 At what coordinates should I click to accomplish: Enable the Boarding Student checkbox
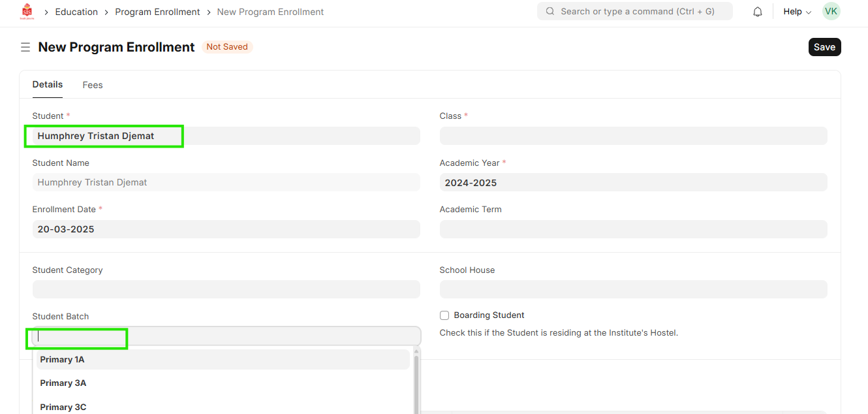coord(444,315)
